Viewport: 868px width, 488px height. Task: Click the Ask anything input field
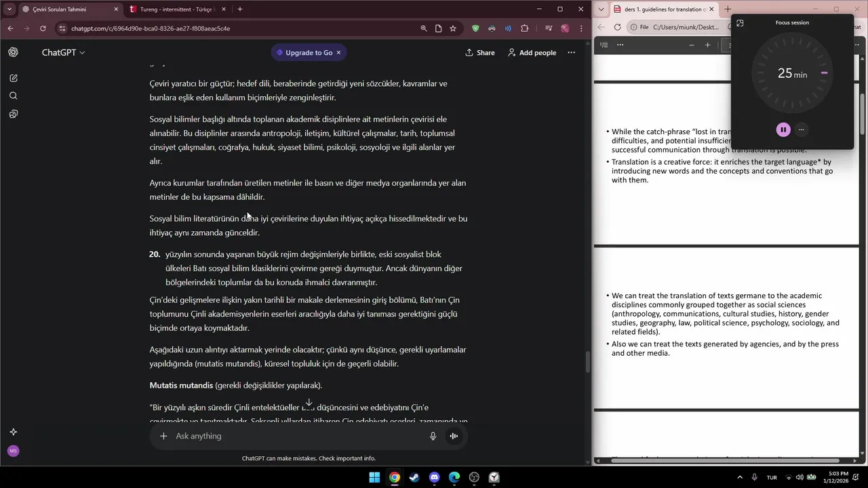tap(296, 436)
